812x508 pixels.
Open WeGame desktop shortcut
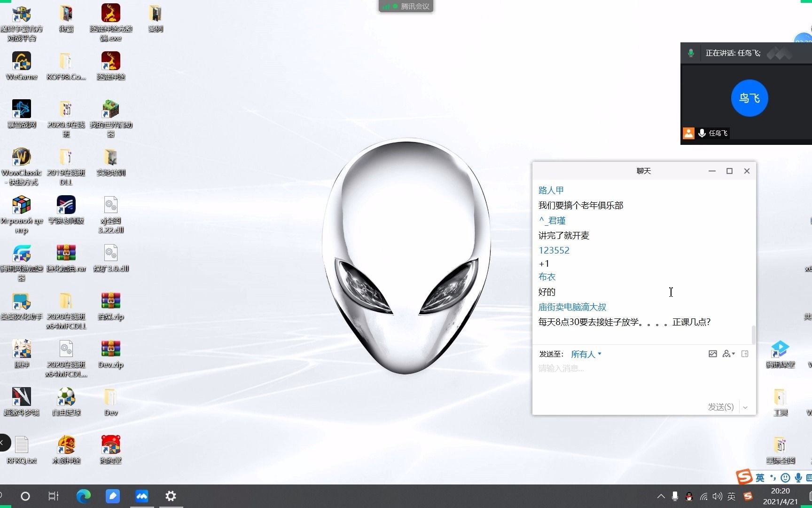[x=22, y=66]
